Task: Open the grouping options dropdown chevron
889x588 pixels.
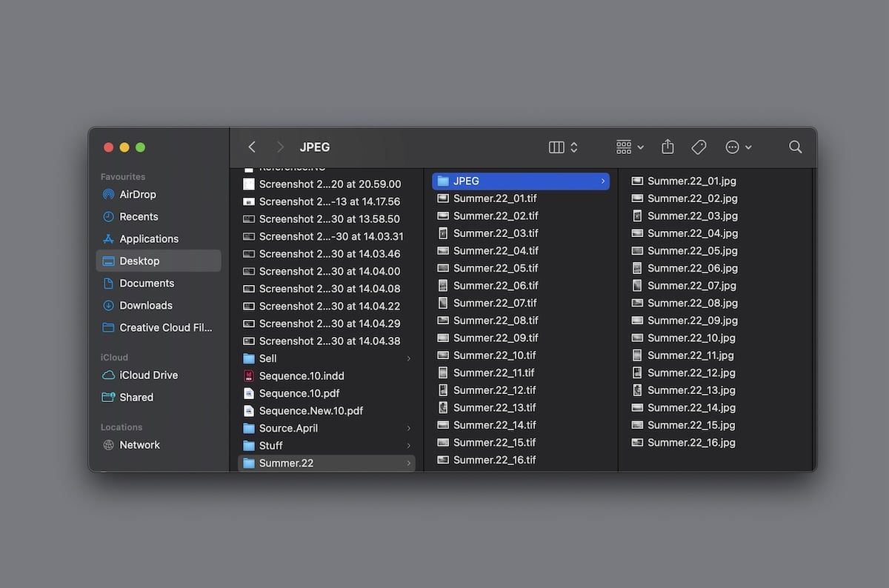Action: (x=640, y=147)
